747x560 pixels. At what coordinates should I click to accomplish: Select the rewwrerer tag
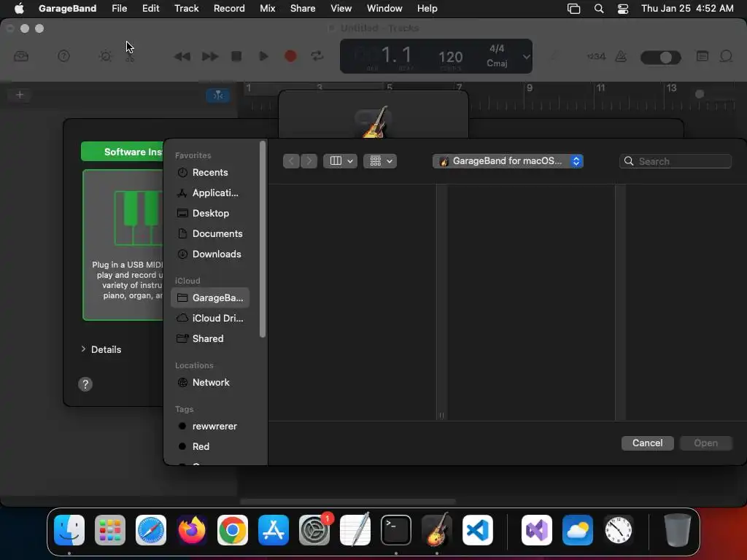pyautogui.click(x=209, y=427)
